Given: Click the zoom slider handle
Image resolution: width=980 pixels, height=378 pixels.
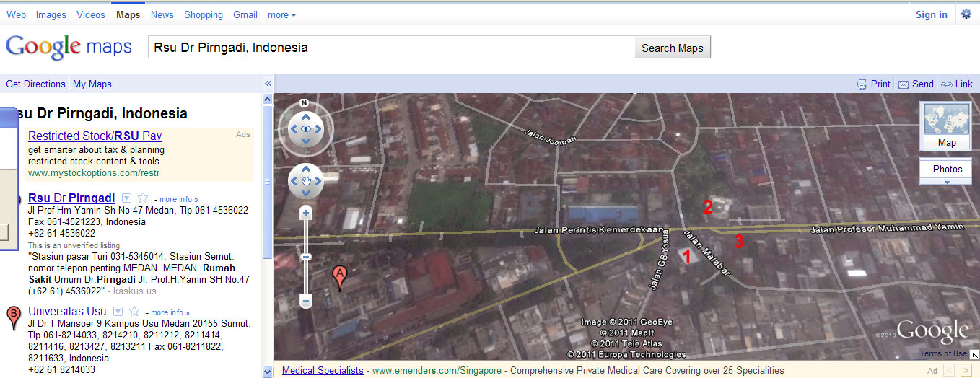Looking at the screenshot, I should click(306, 257).
